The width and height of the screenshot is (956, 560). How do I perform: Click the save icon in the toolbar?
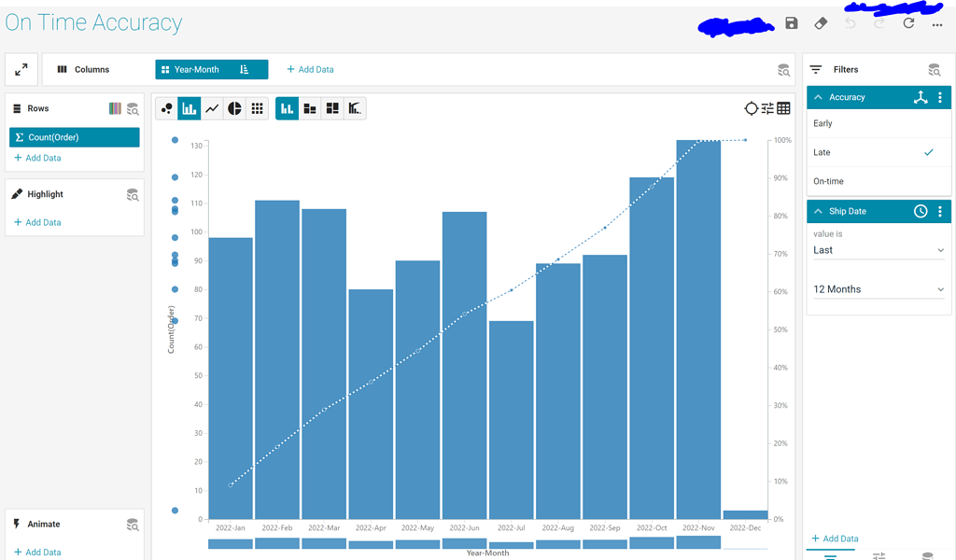click(791, 23)
